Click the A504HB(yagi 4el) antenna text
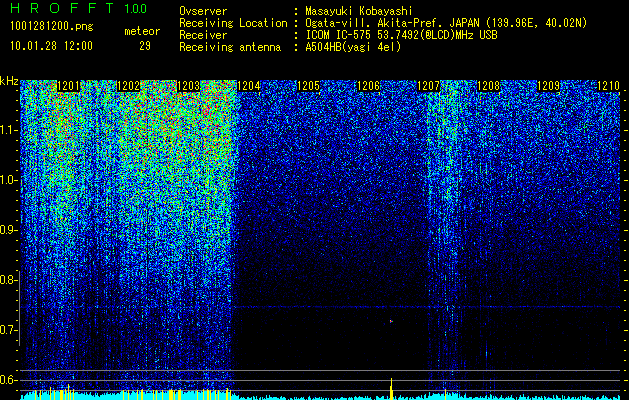Screen dimensions: 629x400 (353, 47)
